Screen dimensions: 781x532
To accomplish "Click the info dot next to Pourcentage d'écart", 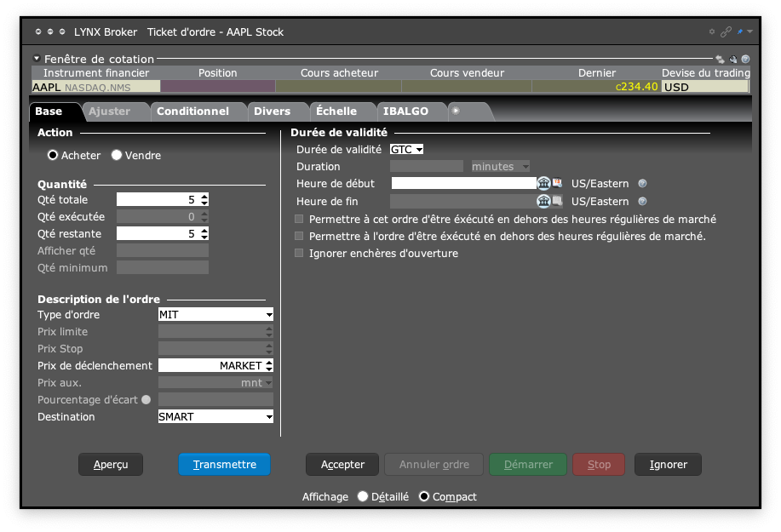I will point(146,399).
